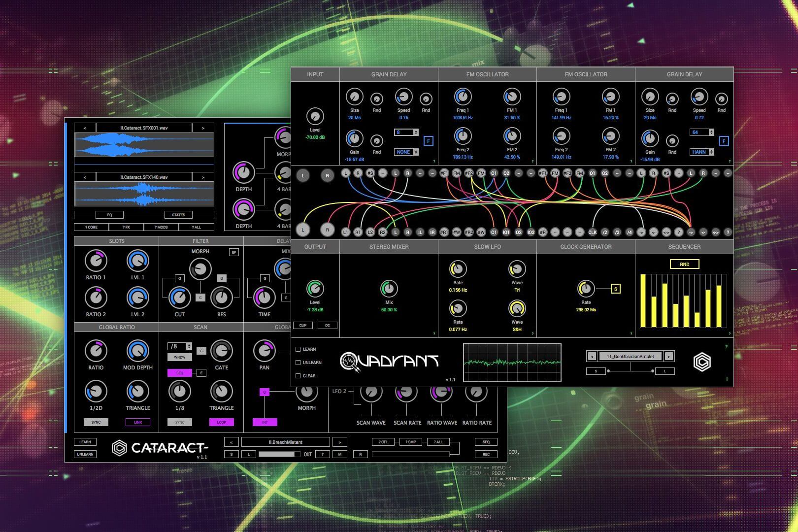Click the Clock Generator Rate knob
The height and width of the screenshot is (532, 798).
point(586,289)
